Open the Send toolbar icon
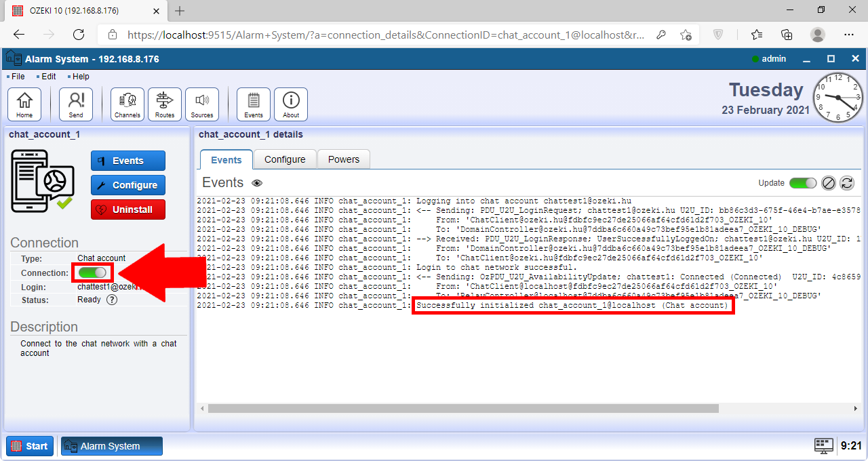 tap(76, 104)
